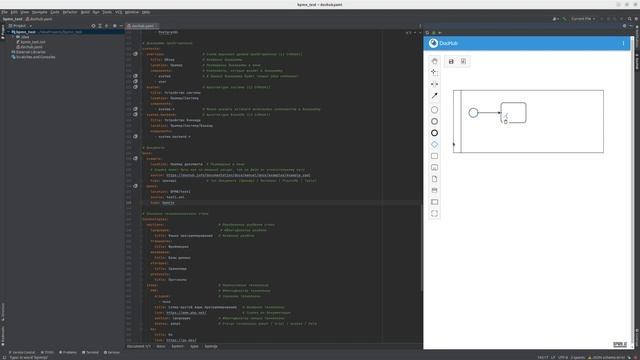Click the editor vertical scrollbar
This screenshot has width=640, height=360.
pos(421,248)
